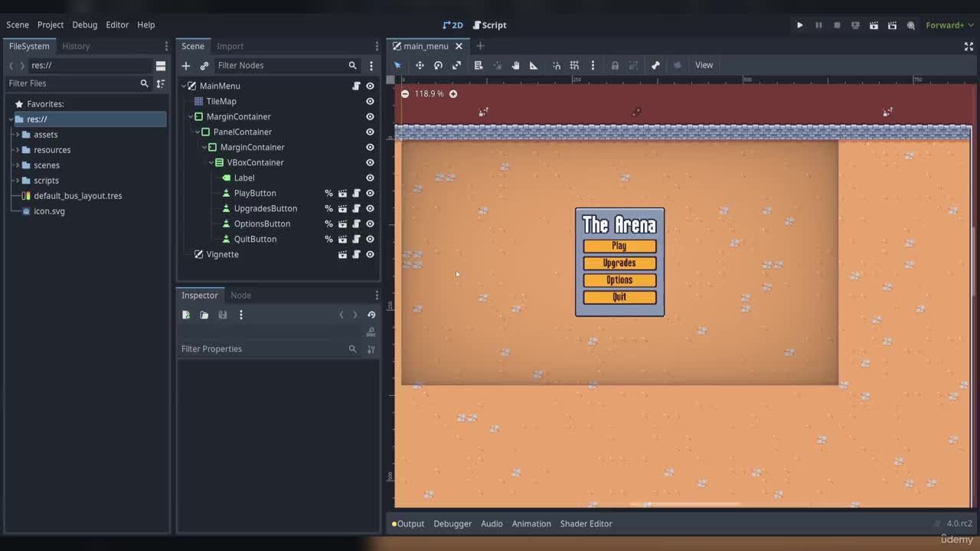Switch to the Node tab
Viewport: 980px width, 551px height.
click(241, 295)
